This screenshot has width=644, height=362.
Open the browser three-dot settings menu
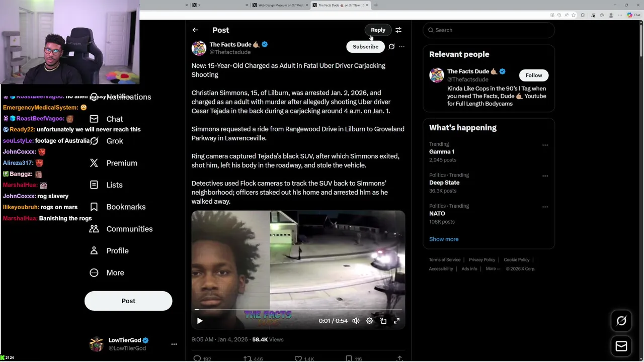point(620,15)
